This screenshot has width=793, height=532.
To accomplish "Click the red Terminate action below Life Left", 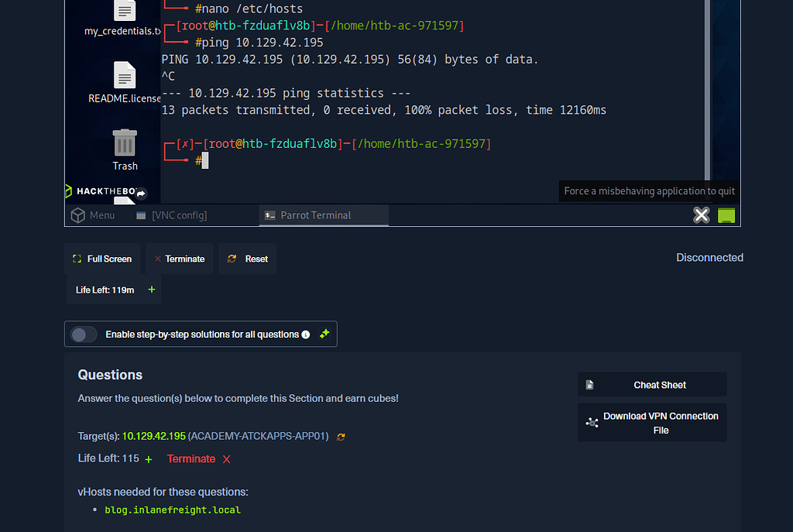I will [x=191, y=458].
